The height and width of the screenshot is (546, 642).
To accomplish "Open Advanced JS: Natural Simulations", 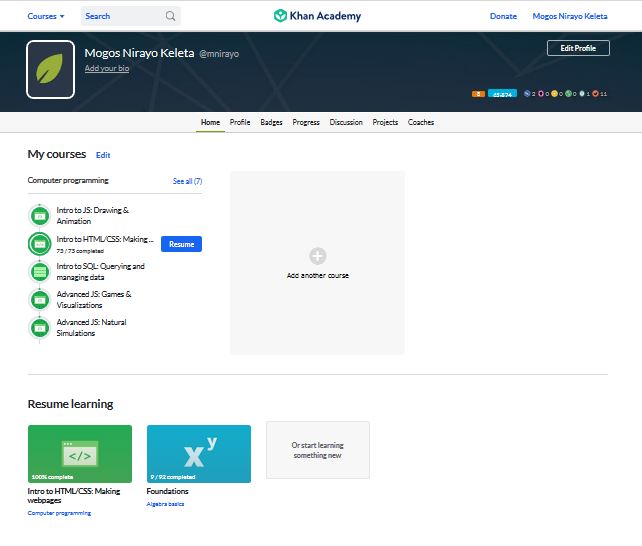I will [x=91, y=328].
